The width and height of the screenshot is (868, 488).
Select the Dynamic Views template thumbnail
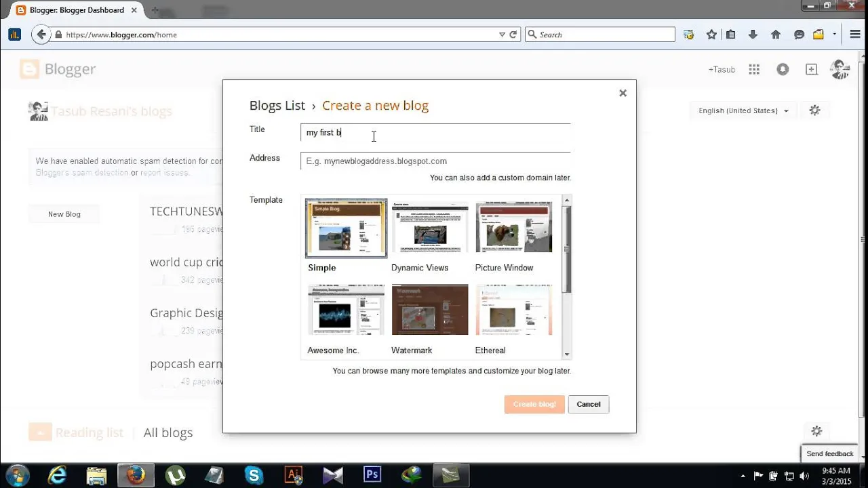coord(430,227)
